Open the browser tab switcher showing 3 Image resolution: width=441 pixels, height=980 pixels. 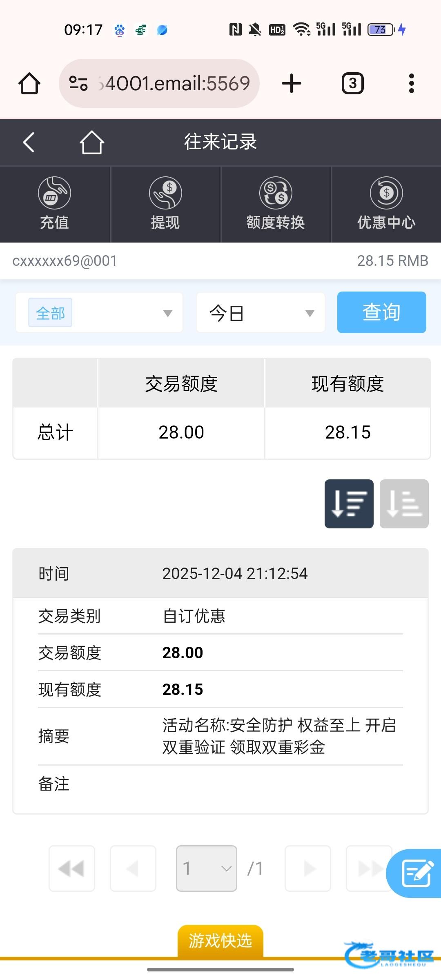pos(352,84)
